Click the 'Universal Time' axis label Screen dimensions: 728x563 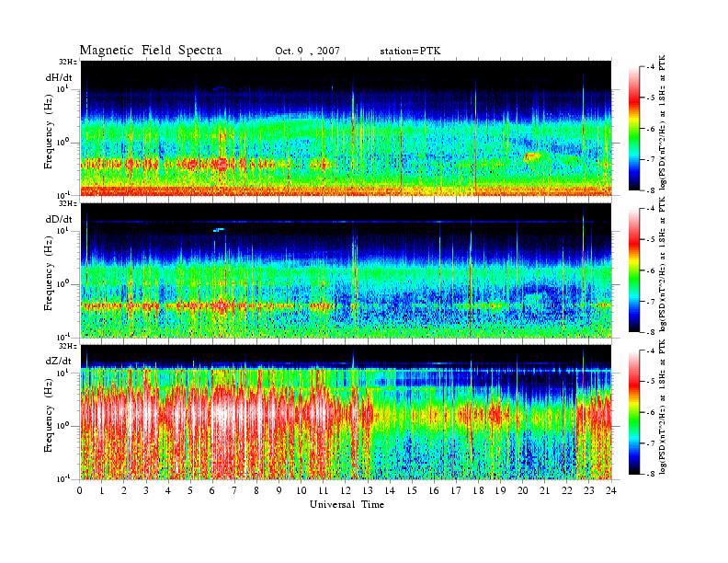347,504
